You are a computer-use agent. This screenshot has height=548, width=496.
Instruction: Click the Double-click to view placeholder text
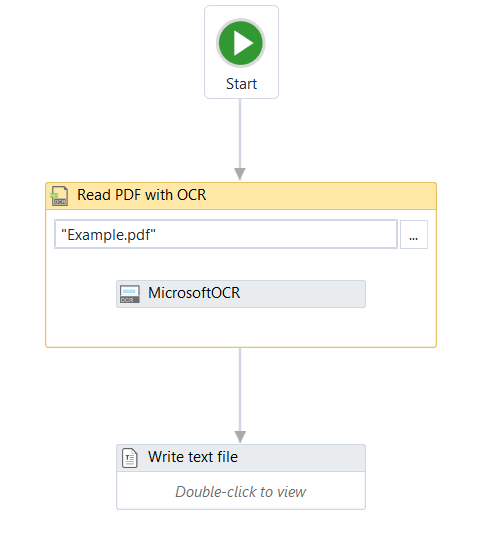pos(240,492)
